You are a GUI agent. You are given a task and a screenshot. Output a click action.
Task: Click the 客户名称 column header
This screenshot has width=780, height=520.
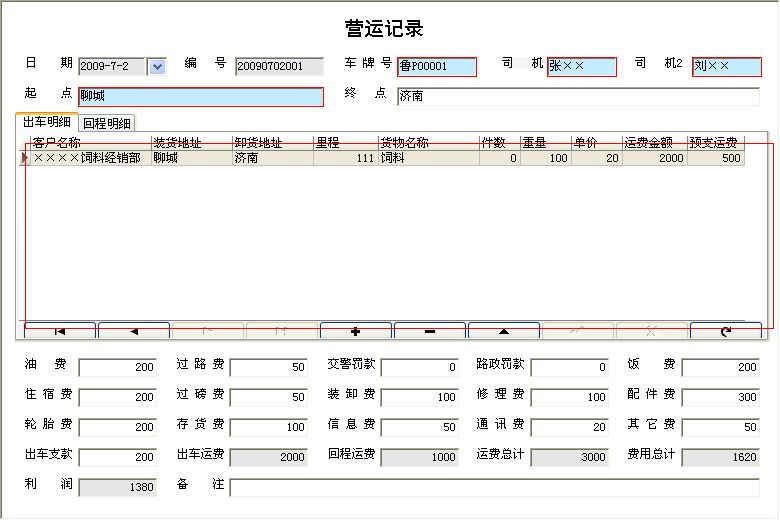coord(90,143)
